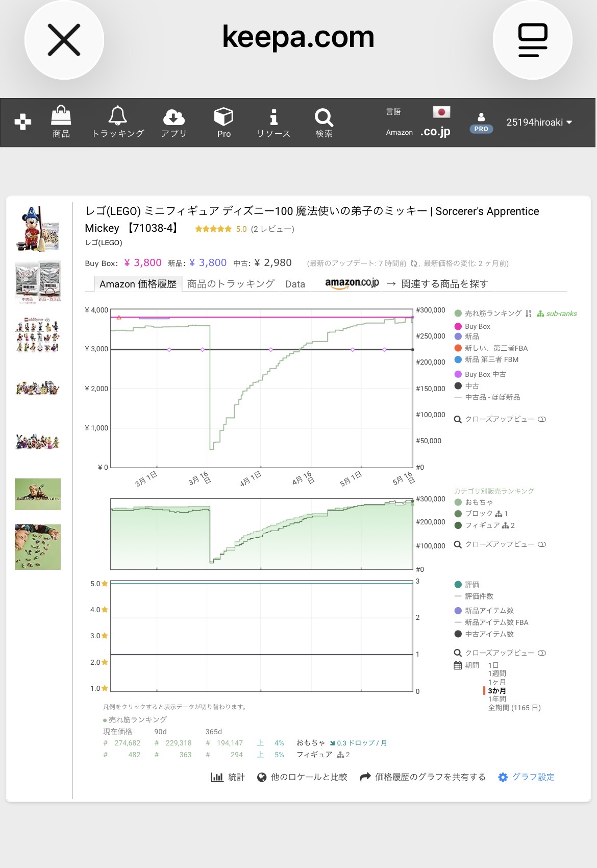Toggle ブロック category rank series
The width and height of the screenshot is (597, 868).
click(481, 514)
